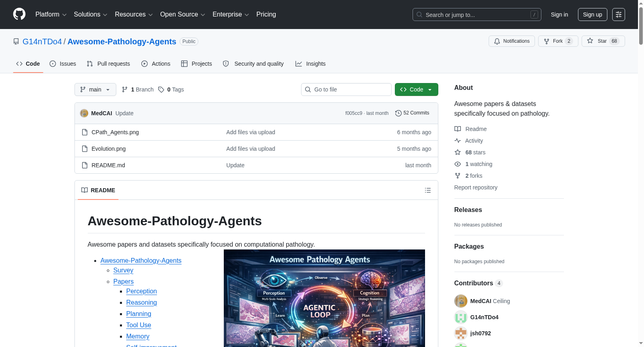The width and height of the screenshot is (644, 347).
Task: Click the file icon beside CPath_Agents.png
Action: (85, 132)
